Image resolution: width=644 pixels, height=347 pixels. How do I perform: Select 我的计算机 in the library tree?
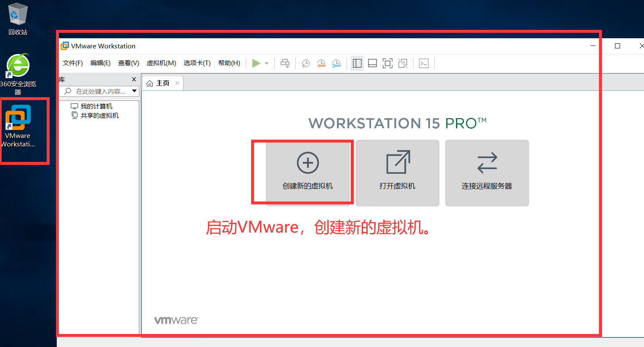[91, 106]
